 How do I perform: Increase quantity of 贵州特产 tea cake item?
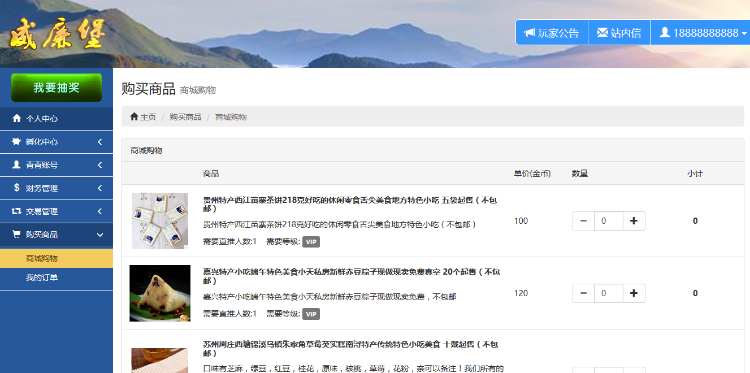click(634, 221)
